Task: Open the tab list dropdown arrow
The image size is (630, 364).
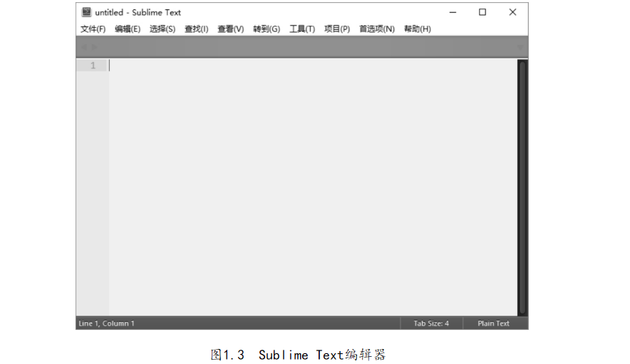Action: 520,47
